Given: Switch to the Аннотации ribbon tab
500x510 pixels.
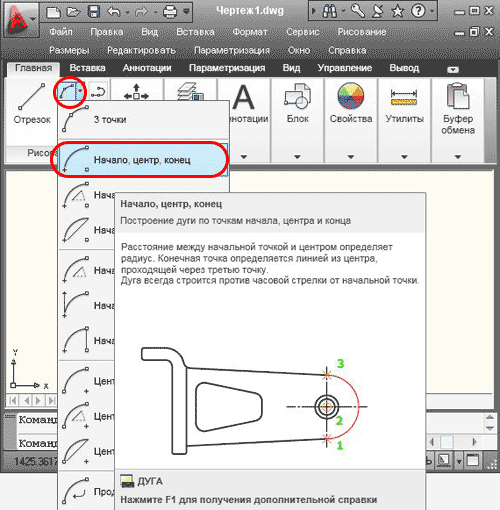Looking at the screenshot, I should [147, 68].
